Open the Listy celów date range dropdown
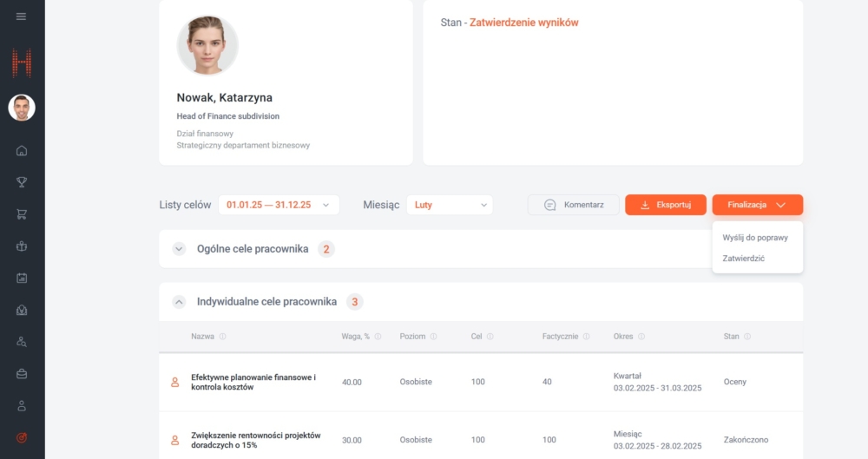The width and height of the screenshot is (868, 459). (x=278, y=205)
